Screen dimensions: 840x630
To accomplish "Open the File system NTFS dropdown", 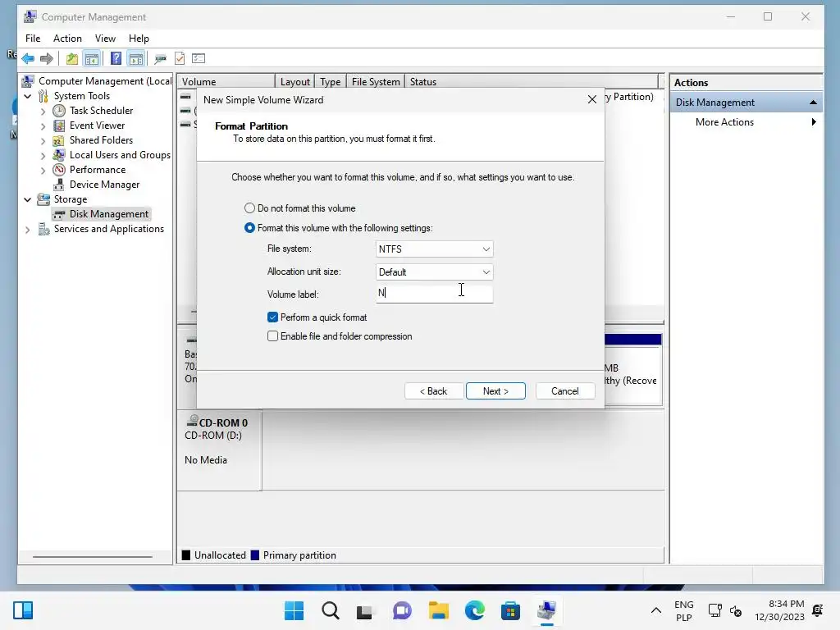I will [x=435, y=249].
